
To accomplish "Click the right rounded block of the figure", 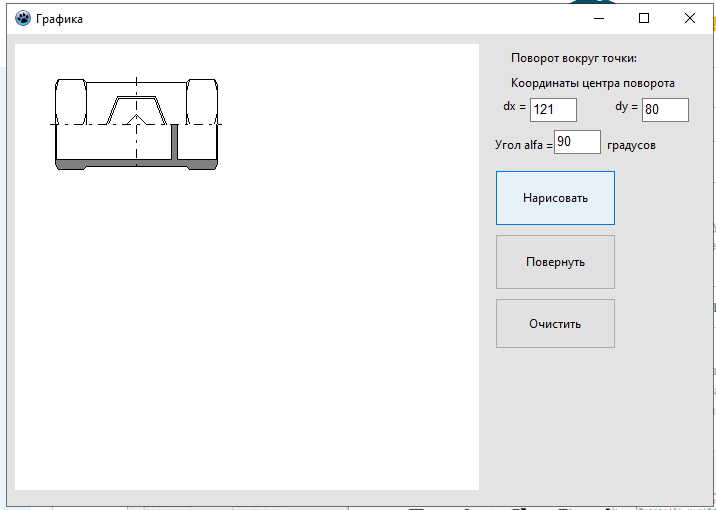I will tap(202, 101).
